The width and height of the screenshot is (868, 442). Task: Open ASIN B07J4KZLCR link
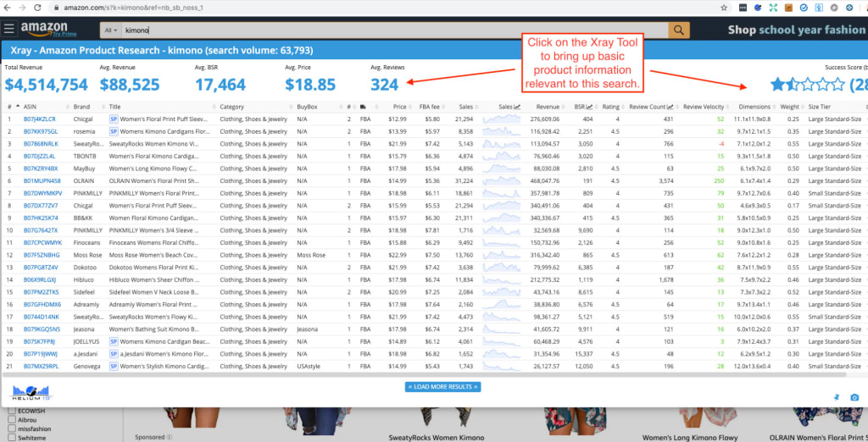click(39, 119)
